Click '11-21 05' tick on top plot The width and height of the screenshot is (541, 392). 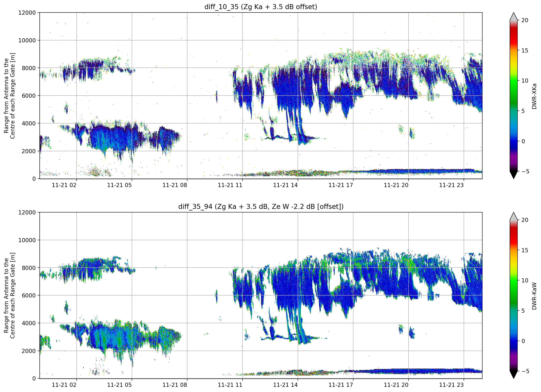[119, 185]
